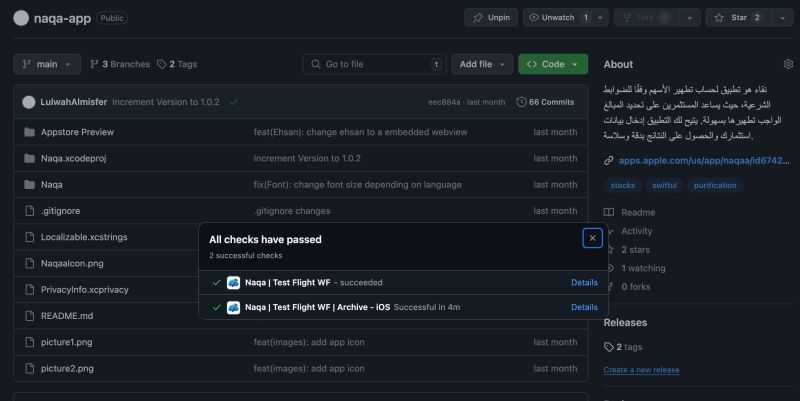Close the checks popup with X
Screen dimensions: 800x401
[592, 238]
